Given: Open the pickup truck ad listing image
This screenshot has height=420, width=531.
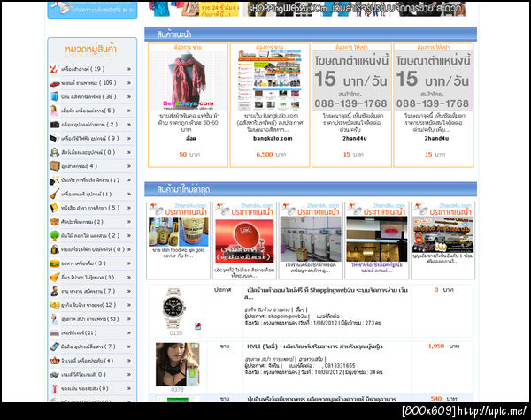Looking at the screenshot, I should 442,235.
